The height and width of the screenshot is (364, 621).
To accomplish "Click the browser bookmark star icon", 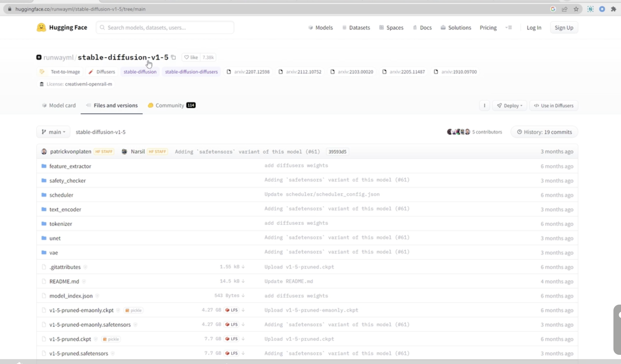I will 576,9.
